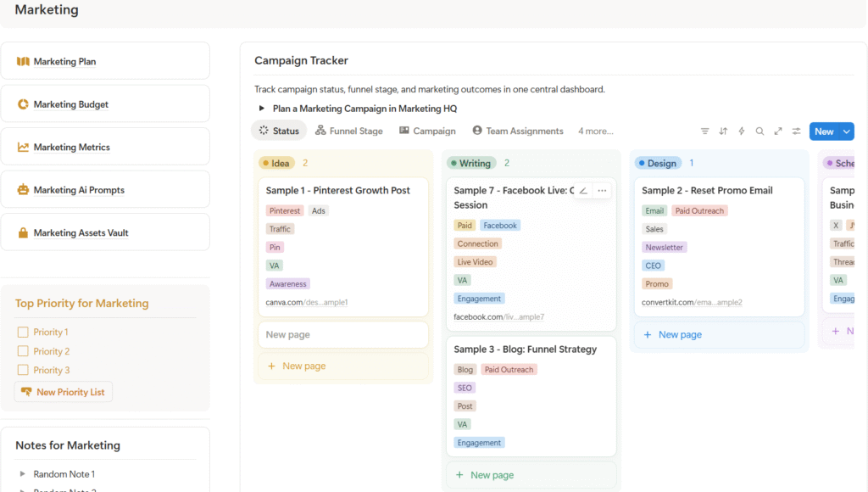Open the sort options icon

[722, 131]
